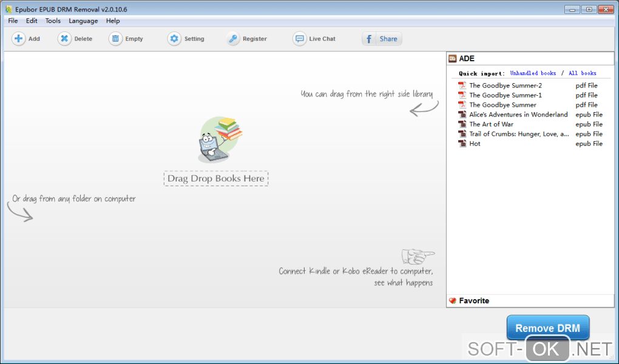The image size is (619, 364).
Task: Click PDF icon of The Goodbye Summer-2
Action: click(x=462, y=86)
